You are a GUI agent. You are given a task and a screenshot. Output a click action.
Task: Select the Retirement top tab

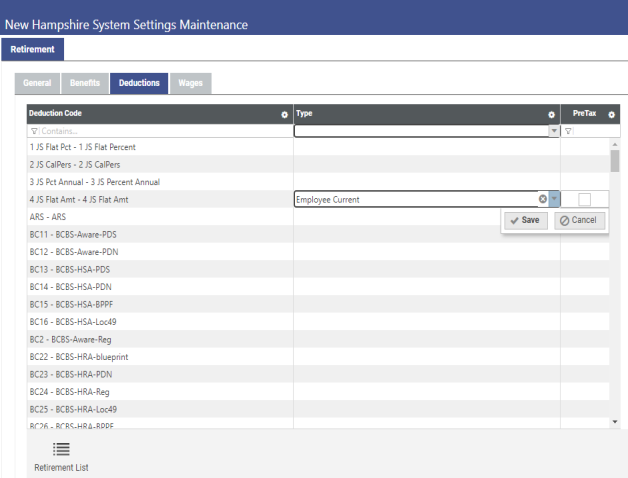pos(33,49)
